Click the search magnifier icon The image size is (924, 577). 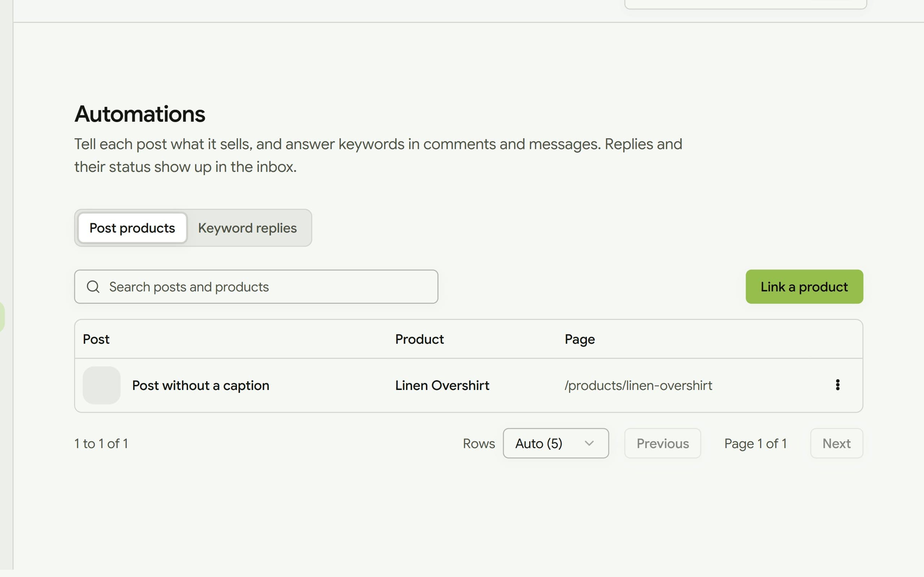pyautogui.click(x=93, y=287)
